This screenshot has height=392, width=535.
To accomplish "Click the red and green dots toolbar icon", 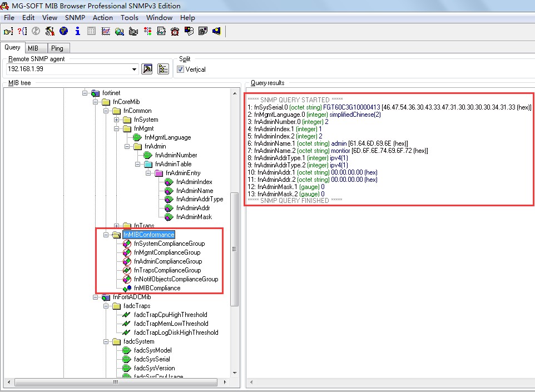I will [147, 31].
